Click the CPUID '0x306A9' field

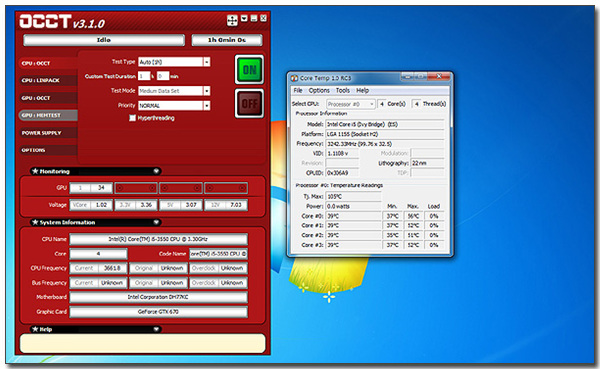click(342, 173)
